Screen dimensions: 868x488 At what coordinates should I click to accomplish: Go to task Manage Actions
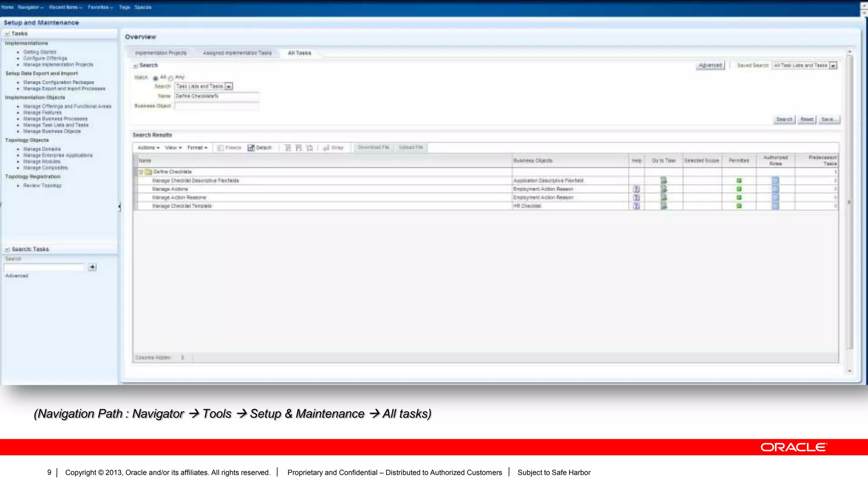[664, 189]
